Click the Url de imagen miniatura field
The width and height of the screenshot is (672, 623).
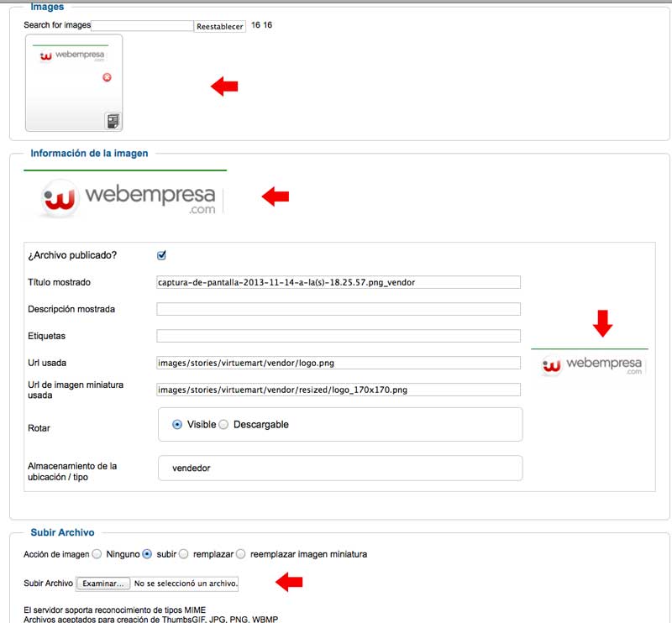coord(339,390)
